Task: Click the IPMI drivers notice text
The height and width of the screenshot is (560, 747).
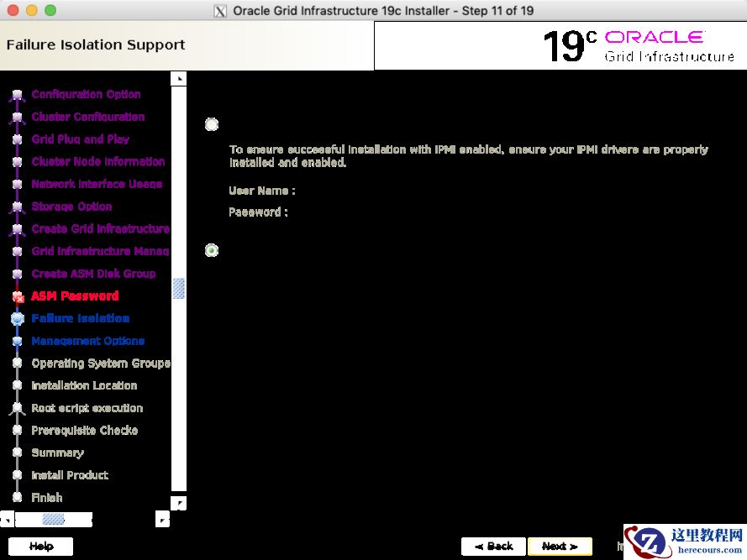Action: (468, 155)
